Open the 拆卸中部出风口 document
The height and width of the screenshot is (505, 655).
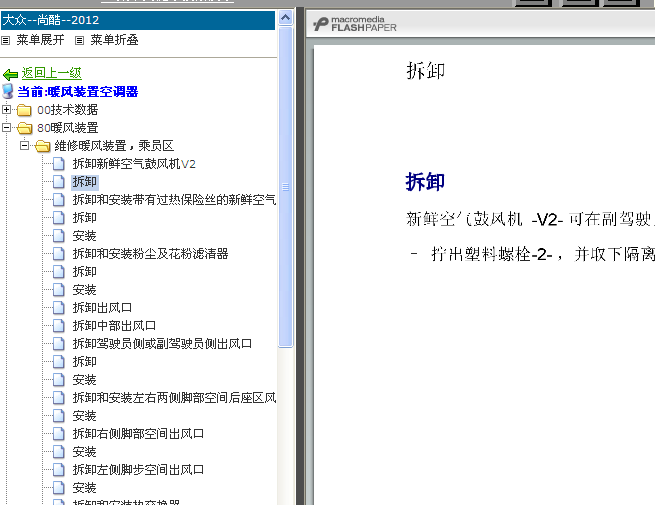point(114,325)
